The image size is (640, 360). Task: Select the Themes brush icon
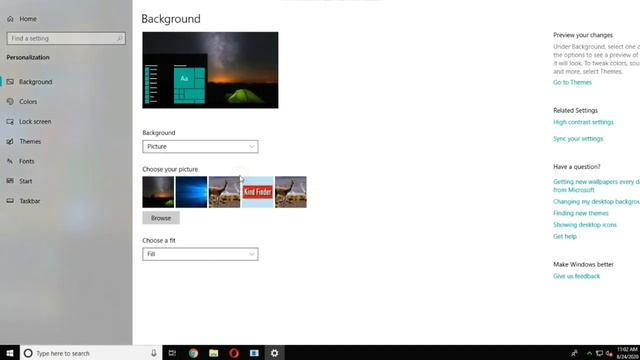pos(10,141)
